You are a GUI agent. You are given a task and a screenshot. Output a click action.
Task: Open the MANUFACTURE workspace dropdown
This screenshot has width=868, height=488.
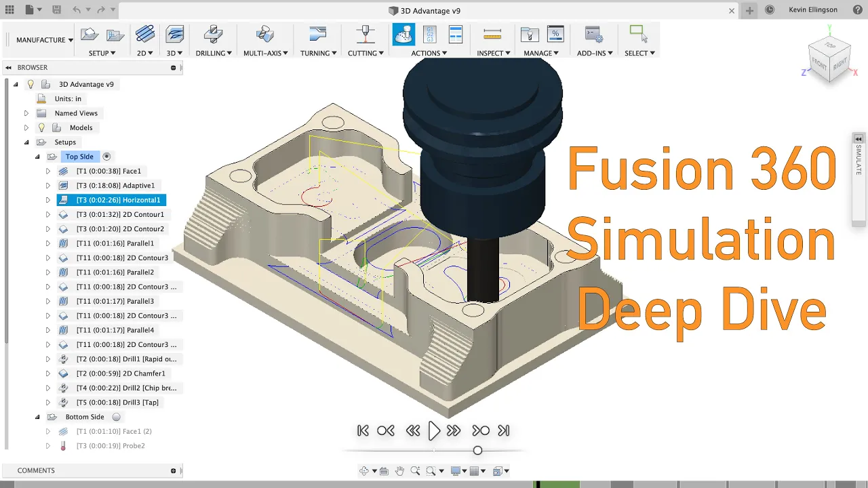45,40
